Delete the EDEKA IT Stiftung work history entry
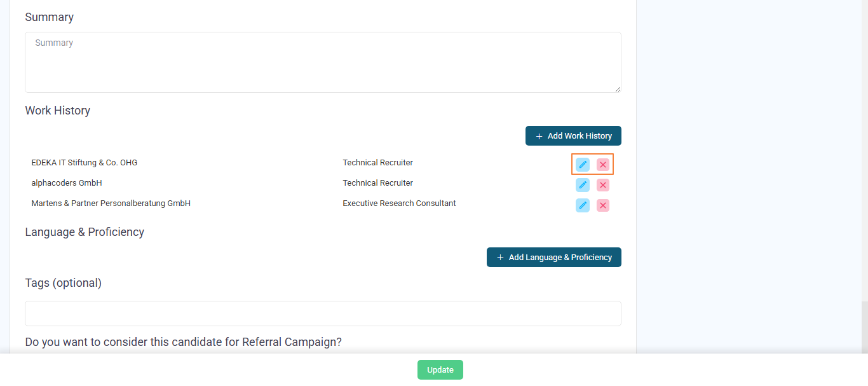Viewport: 868px width, 386px height. tap(603, 165)
